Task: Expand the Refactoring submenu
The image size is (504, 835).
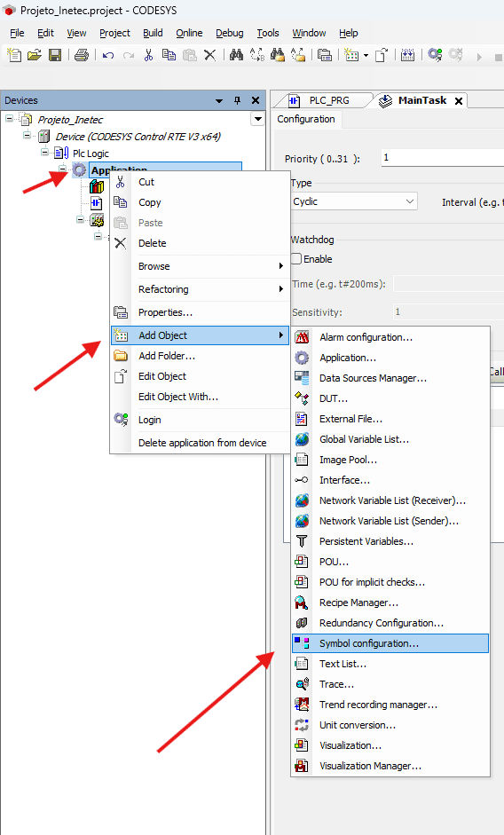Action: point(201,289)
